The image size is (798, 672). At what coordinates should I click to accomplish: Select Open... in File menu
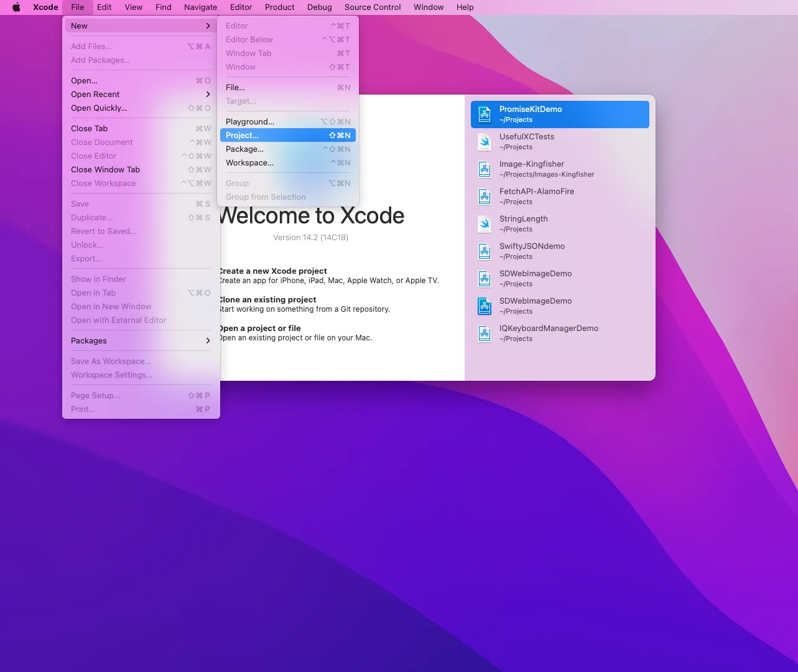(141, 81)
